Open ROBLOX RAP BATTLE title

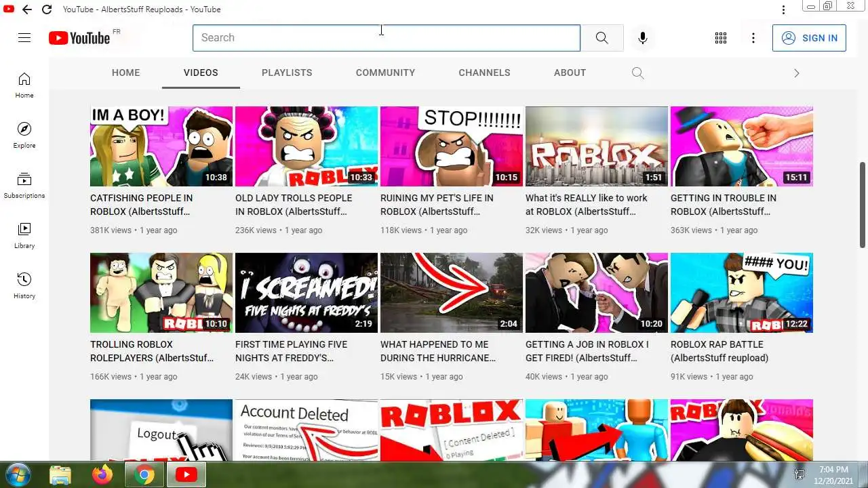(719, 351)
